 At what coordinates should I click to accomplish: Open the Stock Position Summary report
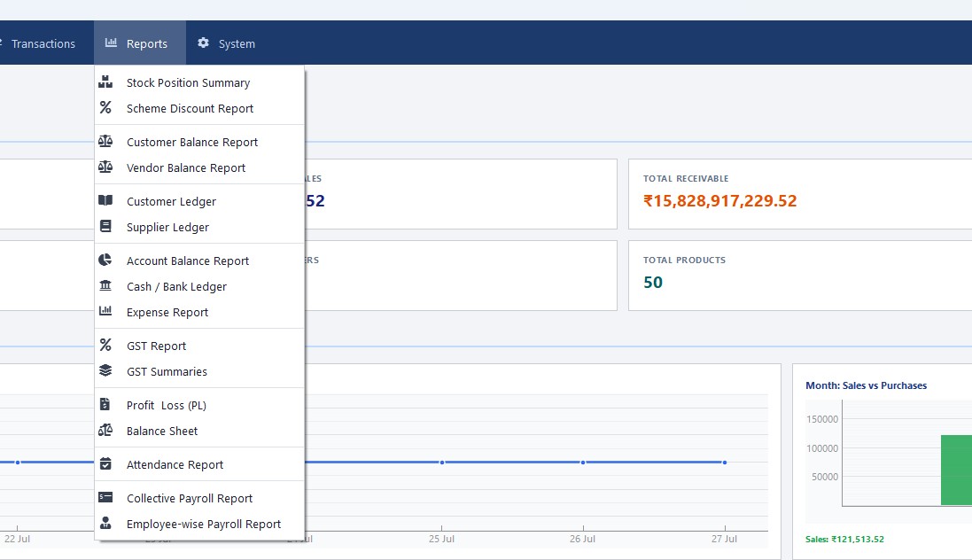[x=199, y=82]
